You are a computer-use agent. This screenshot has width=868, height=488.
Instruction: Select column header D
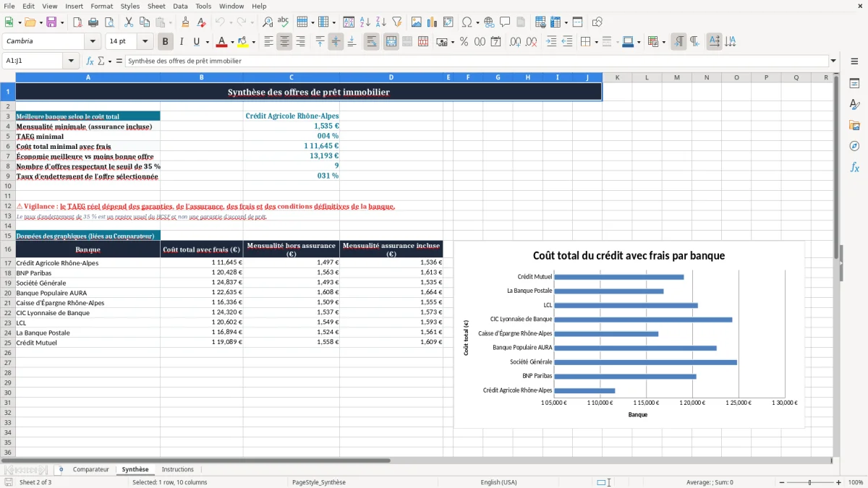pyautogui.click(x=391, y=77)
